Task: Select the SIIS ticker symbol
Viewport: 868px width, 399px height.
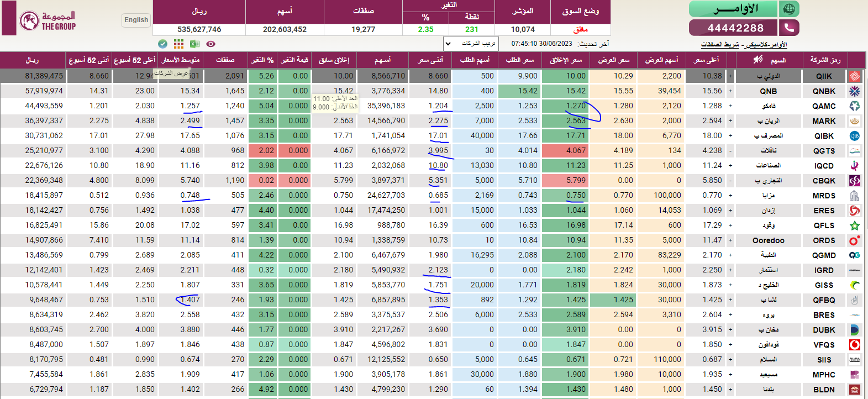Action: tap(824, 360)
